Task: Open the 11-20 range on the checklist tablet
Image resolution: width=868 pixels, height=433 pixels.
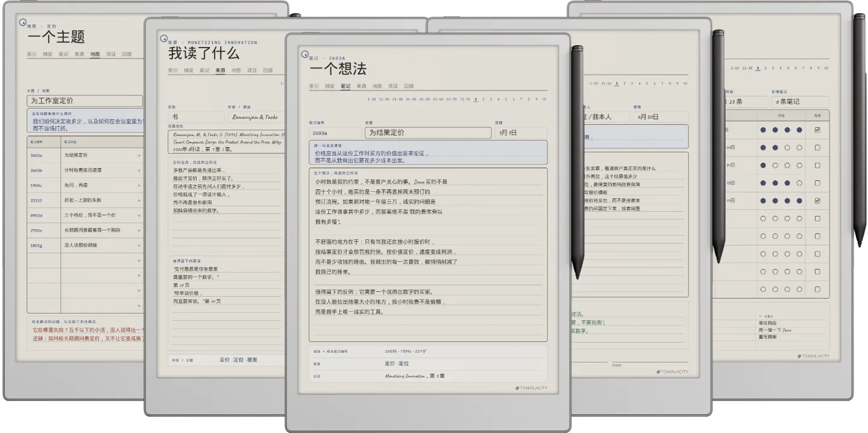Action: 747,68
